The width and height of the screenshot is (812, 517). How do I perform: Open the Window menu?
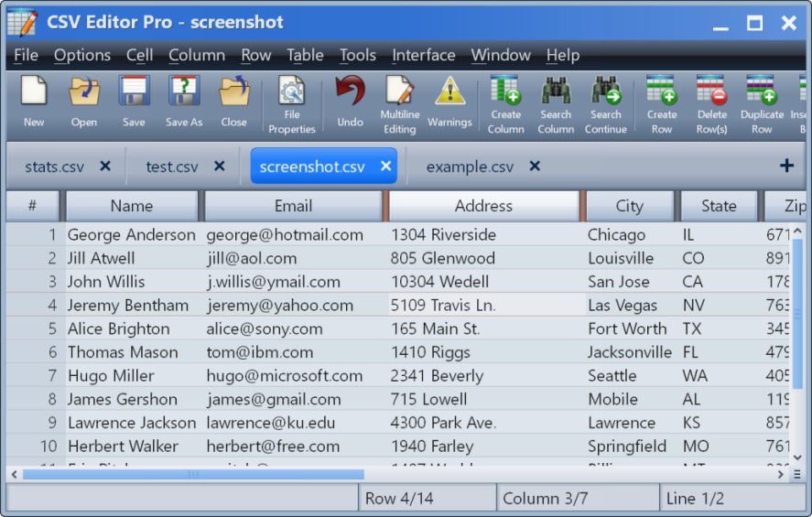pos(501,55)
